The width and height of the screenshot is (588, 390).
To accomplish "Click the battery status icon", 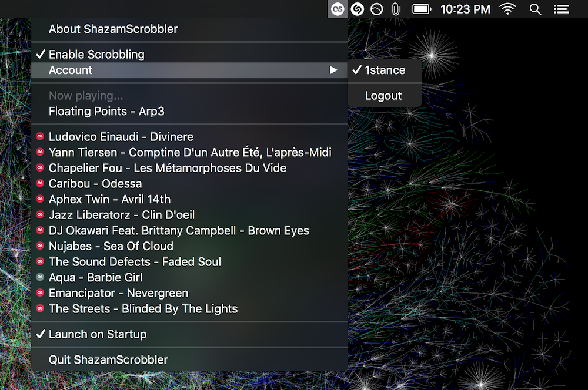I will (422, 9).
